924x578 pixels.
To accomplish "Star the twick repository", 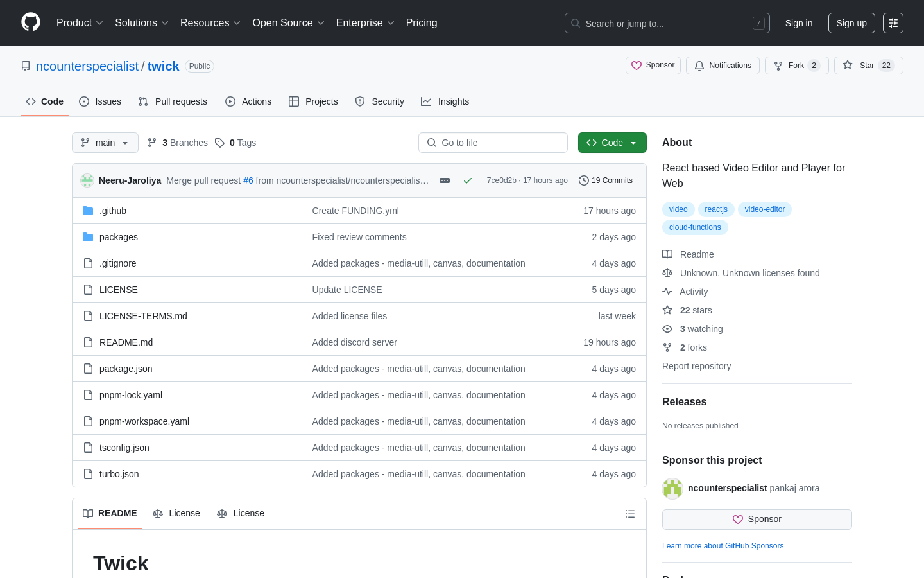I will tap(869, 66).
